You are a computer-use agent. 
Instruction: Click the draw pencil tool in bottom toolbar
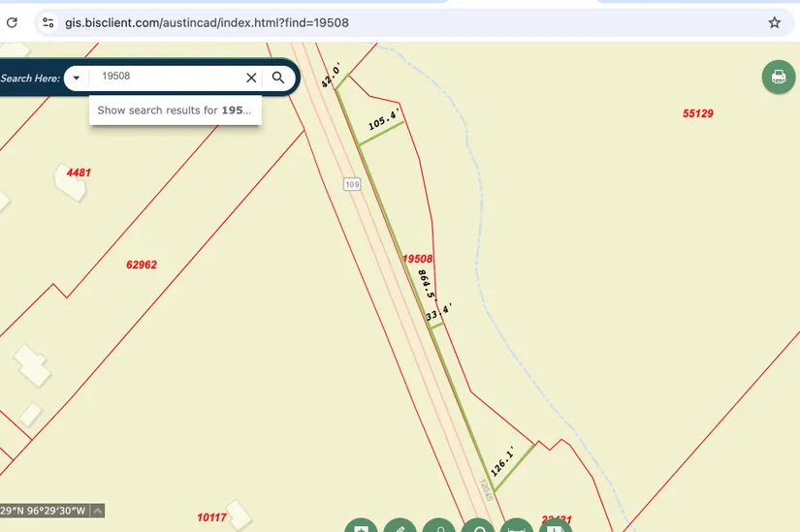[400, 526]
